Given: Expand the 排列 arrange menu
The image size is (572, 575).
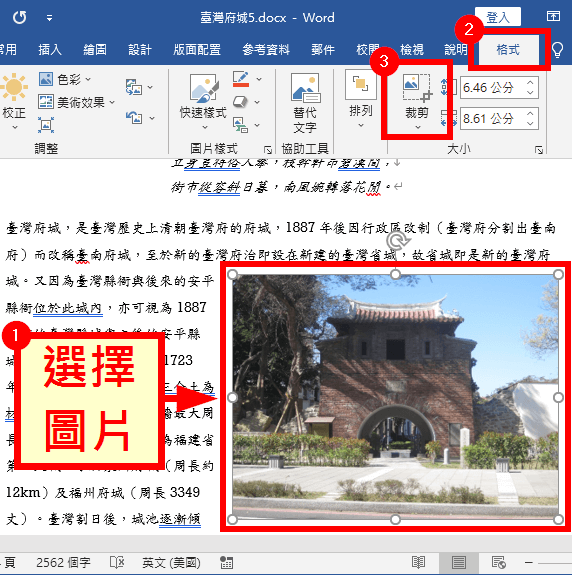Looking at the screenshot, I should pyautogui.click(x=361, y=99).
